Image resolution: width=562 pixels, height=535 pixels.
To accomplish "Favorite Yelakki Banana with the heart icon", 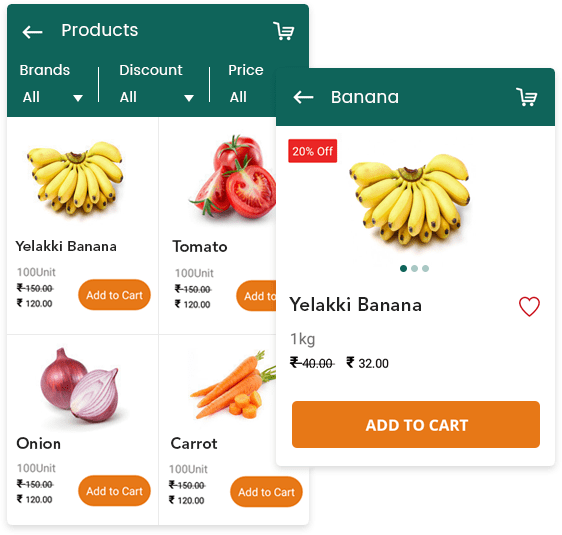I will (529, 306).
